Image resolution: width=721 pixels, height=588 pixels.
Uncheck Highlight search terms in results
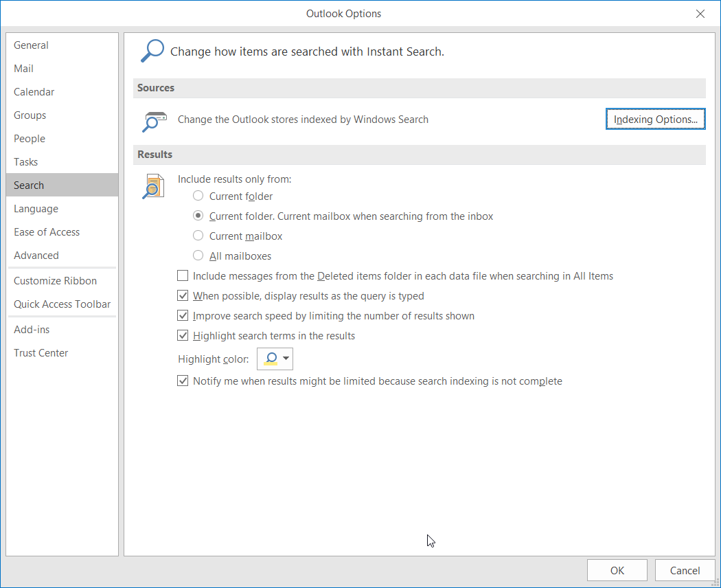click(183, 335)
